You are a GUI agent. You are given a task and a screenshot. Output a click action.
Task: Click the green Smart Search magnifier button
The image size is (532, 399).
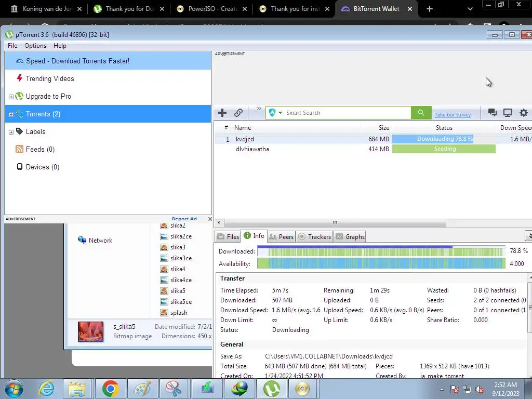click(421, 113)
